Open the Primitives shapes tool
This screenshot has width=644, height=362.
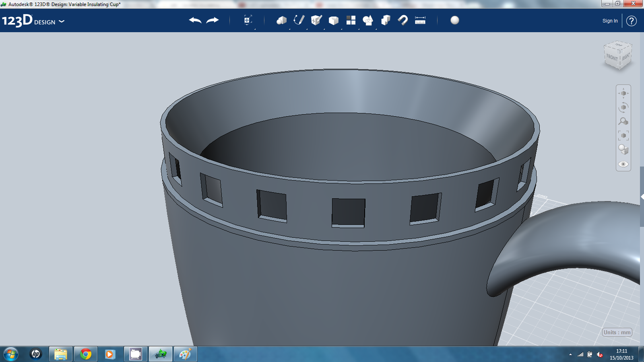(281, 21)
